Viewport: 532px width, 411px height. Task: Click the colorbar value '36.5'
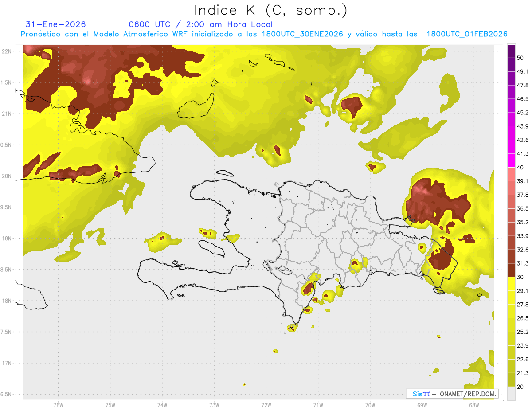pos(522,208)
